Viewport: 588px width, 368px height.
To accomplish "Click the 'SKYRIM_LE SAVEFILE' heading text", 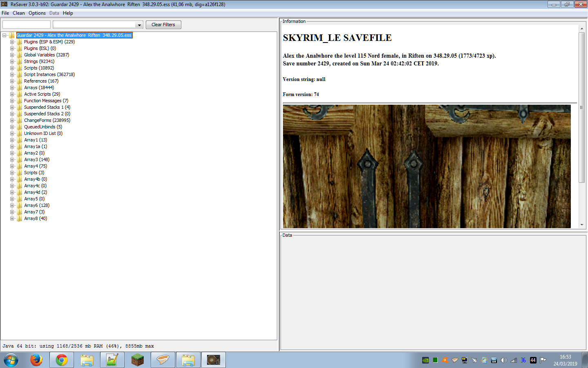I will [337, 38].
